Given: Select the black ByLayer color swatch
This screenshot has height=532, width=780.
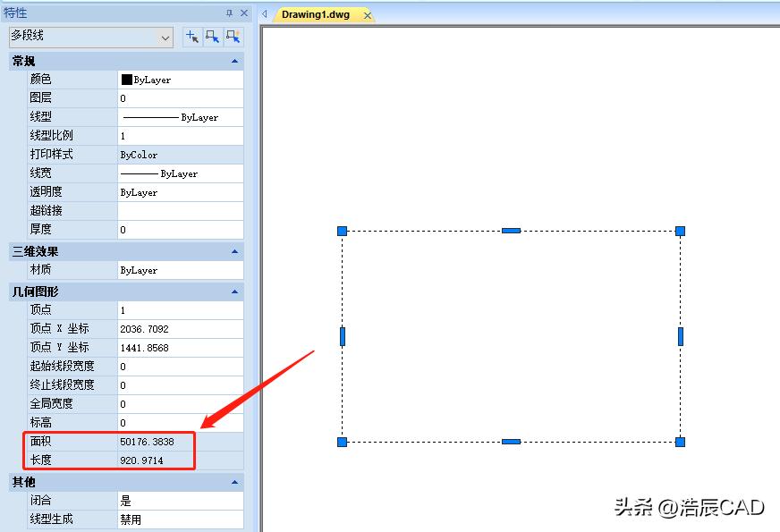Looking at the screenshot, I should [x=129, y=79].
